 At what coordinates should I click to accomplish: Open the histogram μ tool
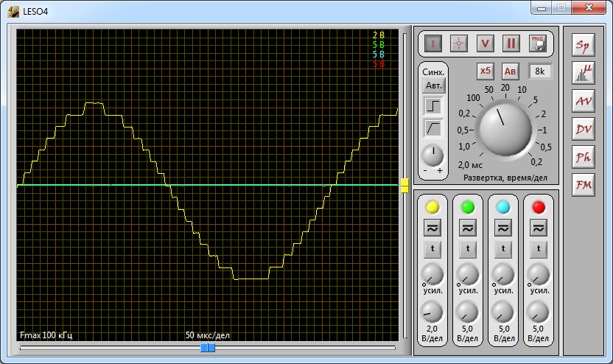[x=584, y=73]
